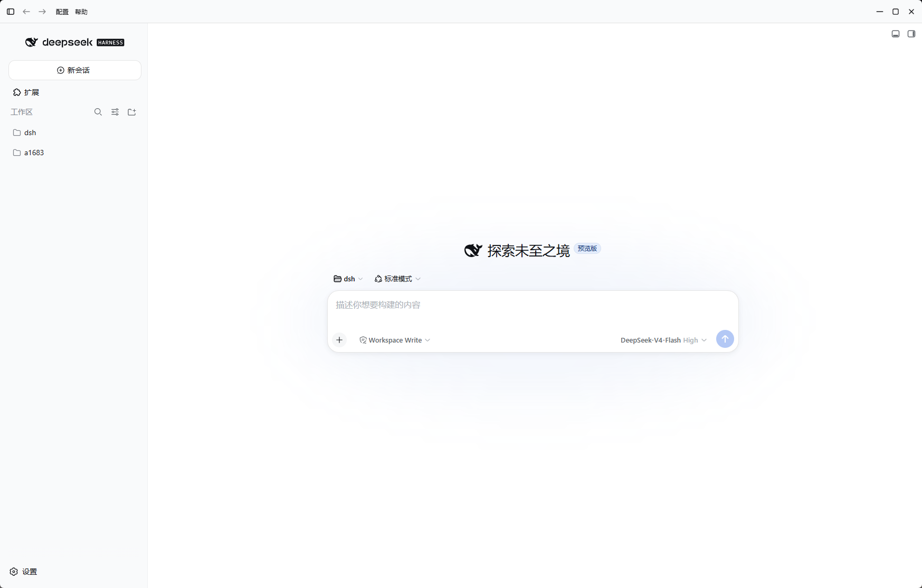The width and height of the screenshot is (922, 588).
Task: Click the deepseek HARNESS logo
Action: click(x=75, y=42)
